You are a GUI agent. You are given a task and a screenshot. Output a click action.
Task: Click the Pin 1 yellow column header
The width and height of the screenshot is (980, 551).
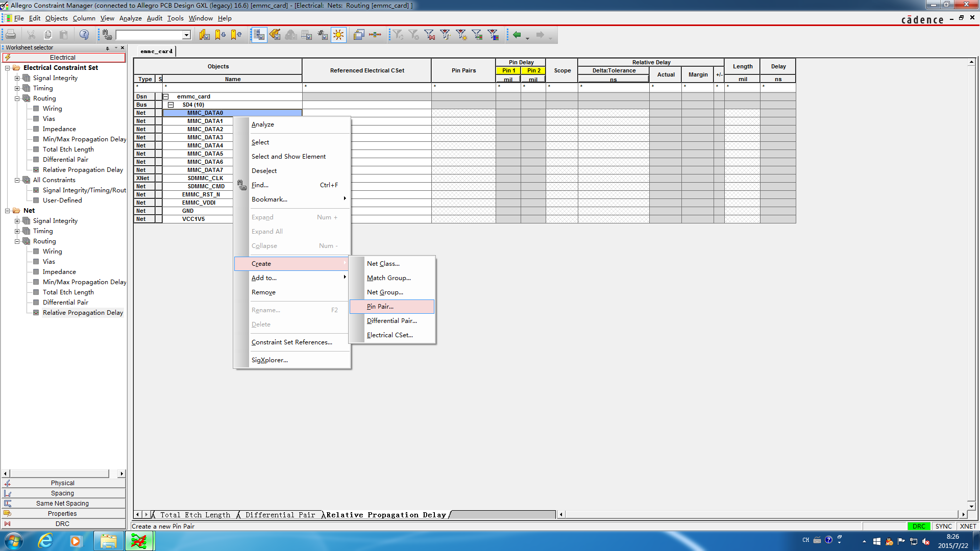[508, 70]
